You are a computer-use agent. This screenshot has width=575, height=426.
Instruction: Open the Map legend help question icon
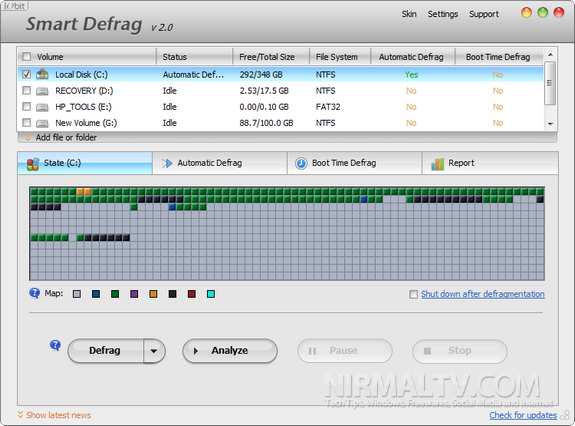pyautogui.click(x=34, y=293)
